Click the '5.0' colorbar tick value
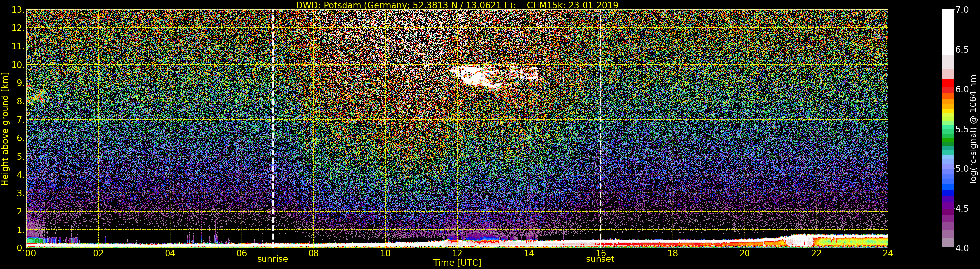 click(x=962, y=168)
